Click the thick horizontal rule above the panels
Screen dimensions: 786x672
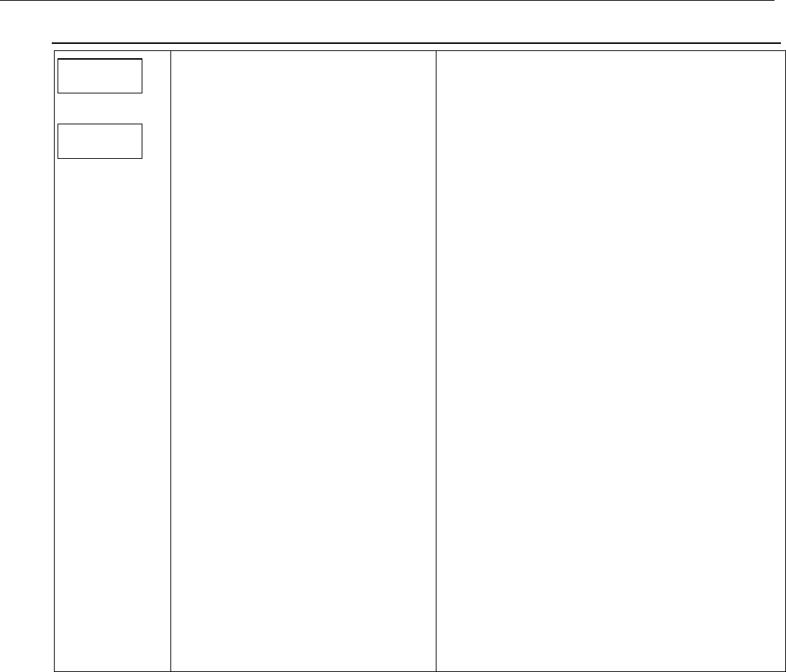(416, 43)
